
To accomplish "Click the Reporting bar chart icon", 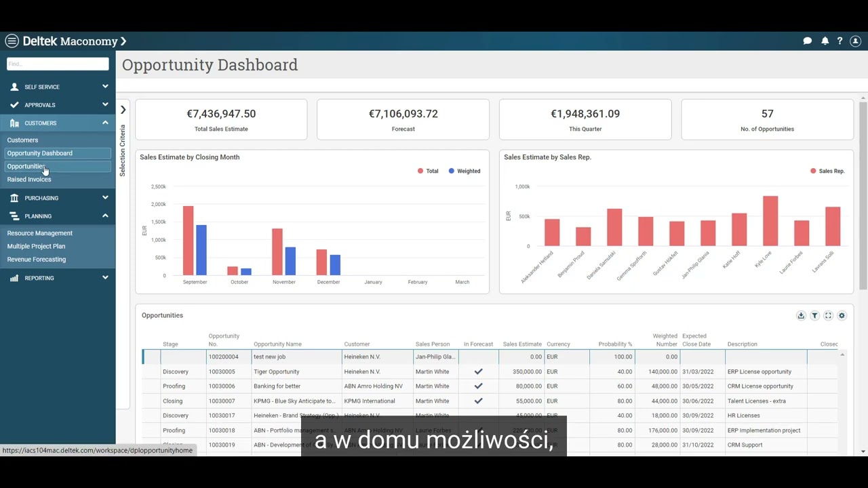I will (x=14, y=278).
